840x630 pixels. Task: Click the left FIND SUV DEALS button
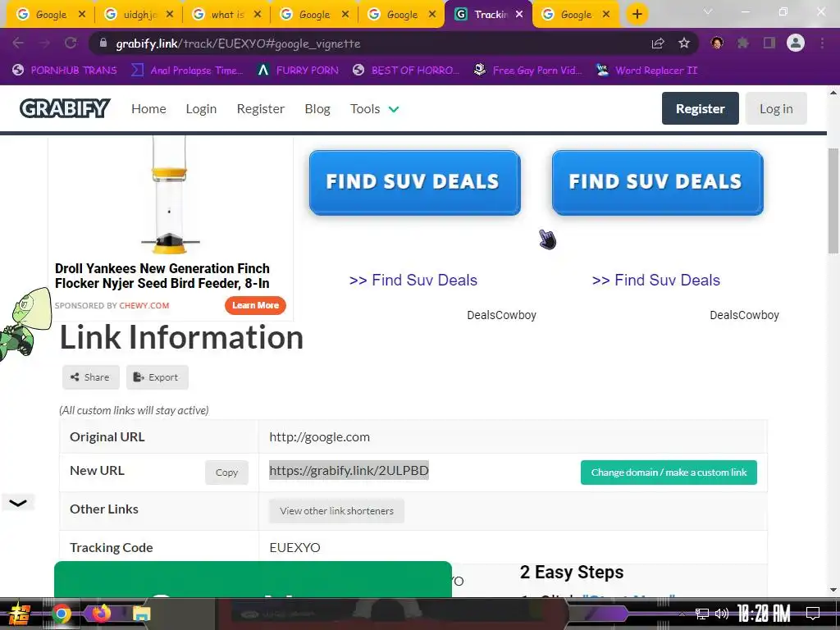(414, 183)
